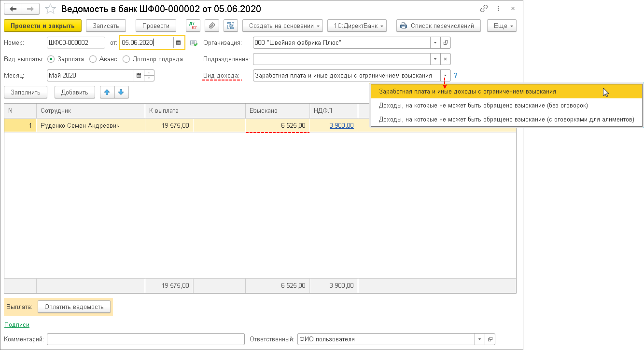Open the 1С:ДиректБанк dropdown menu
644x350 pixels.
coord(357,26)
